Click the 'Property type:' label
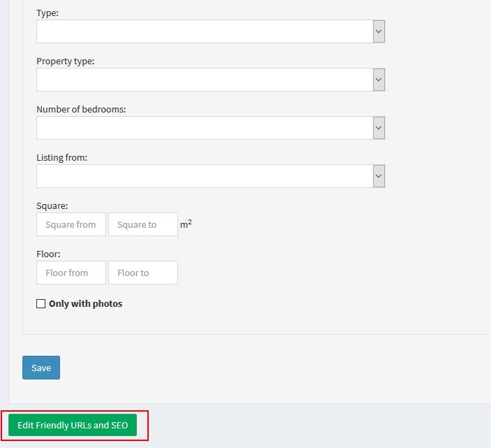Viewport: 491px width, 448px height. 65,61
